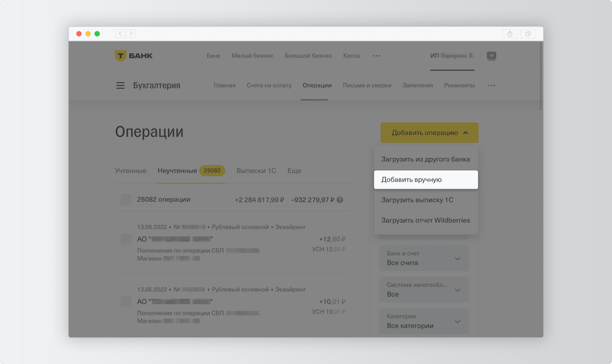Open the Реквизиты section

point(459,85)
